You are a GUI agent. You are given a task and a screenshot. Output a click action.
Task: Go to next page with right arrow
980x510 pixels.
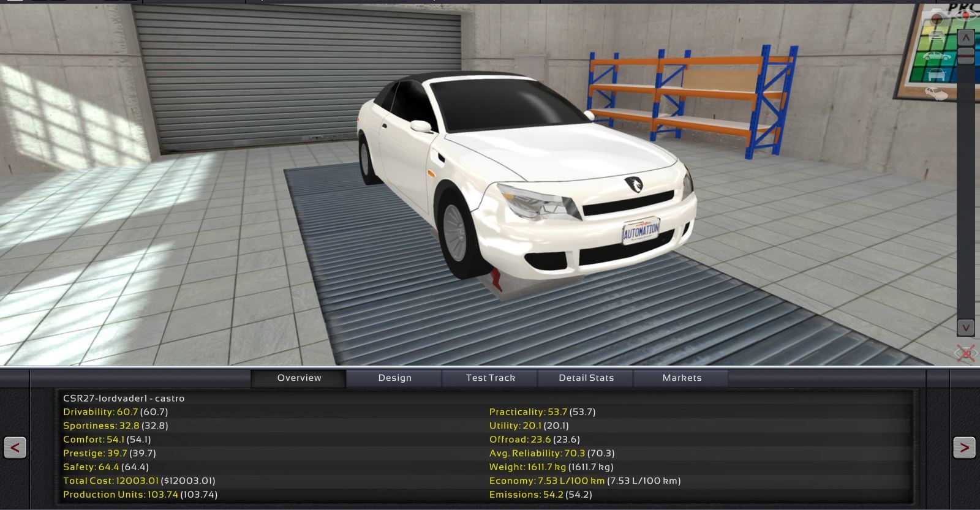[964, 448]
